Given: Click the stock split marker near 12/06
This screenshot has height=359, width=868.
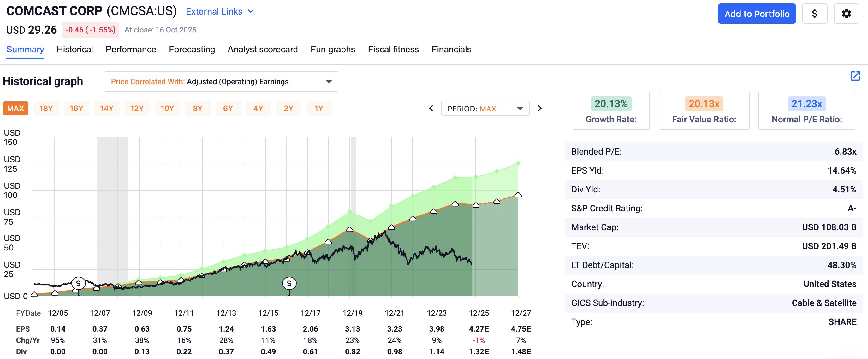Looking at the screenshot, I should point(78,284).
